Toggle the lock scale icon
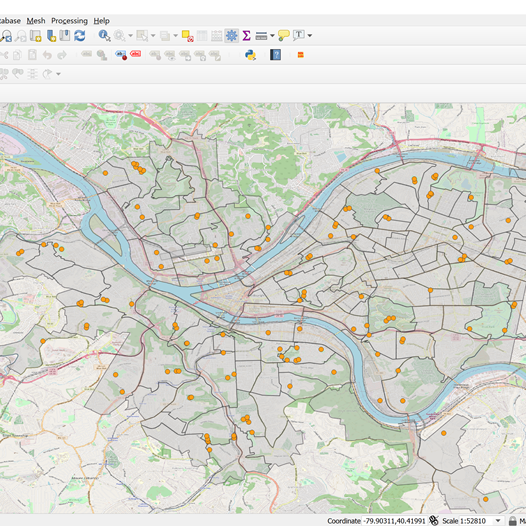Image resolution: width=526 pixels, height=526 pixels. pos(513,521)
